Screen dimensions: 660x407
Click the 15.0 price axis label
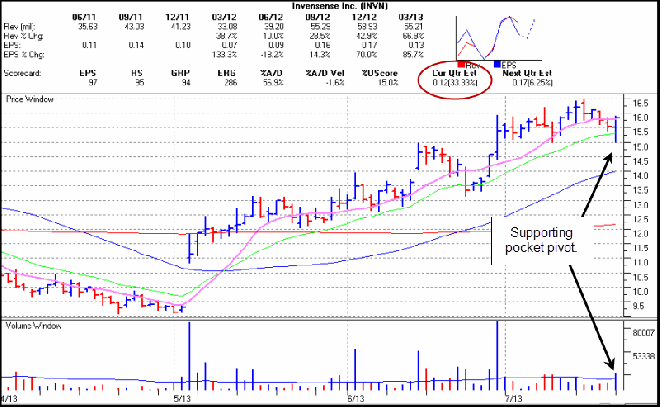[640, 147]
